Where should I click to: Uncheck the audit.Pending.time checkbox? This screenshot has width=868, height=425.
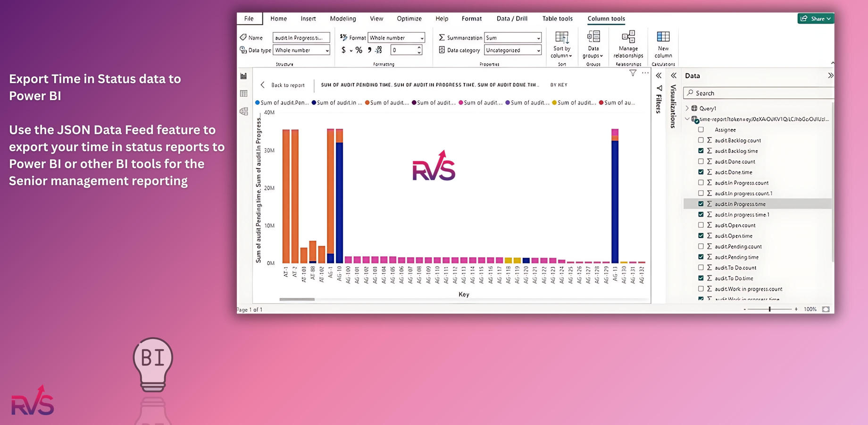(701, 257)
